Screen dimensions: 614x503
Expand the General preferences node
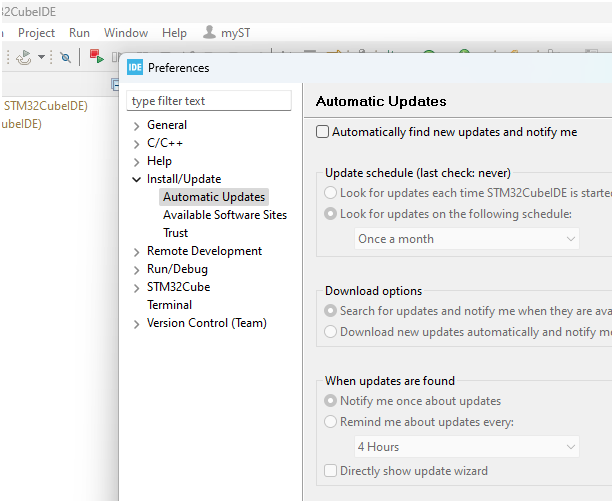[136, 126]
